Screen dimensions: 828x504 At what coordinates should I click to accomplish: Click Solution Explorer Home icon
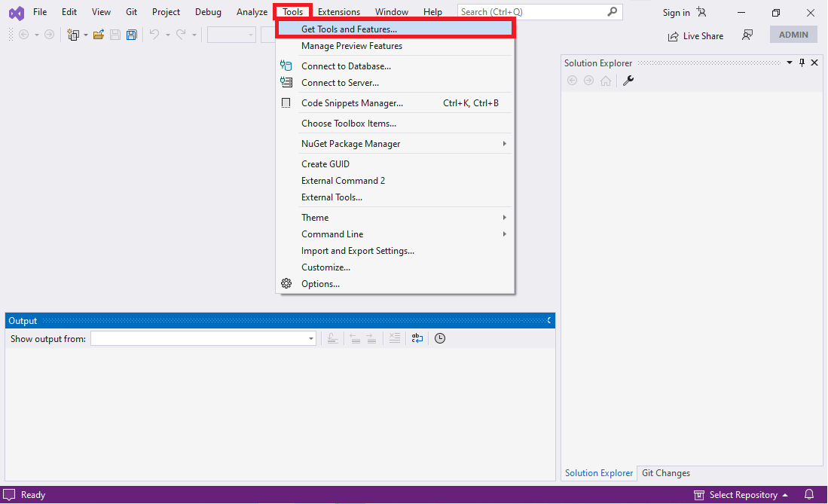click(606, 81)
